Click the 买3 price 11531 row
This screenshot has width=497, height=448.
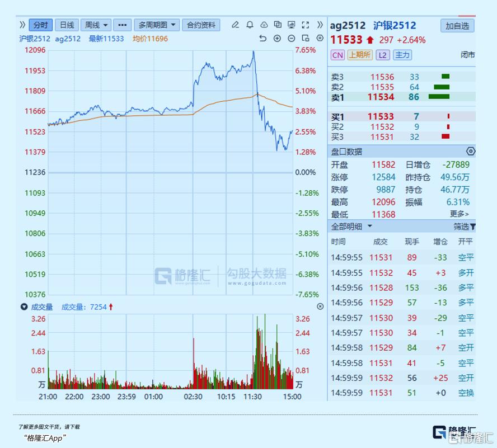coord(402,137)
